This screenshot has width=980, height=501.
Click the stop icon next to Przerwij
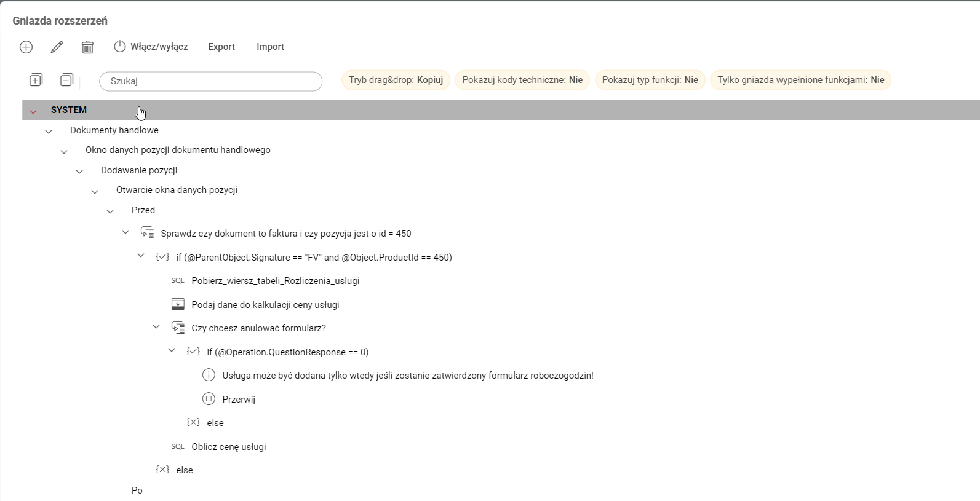tap(209, 399)
